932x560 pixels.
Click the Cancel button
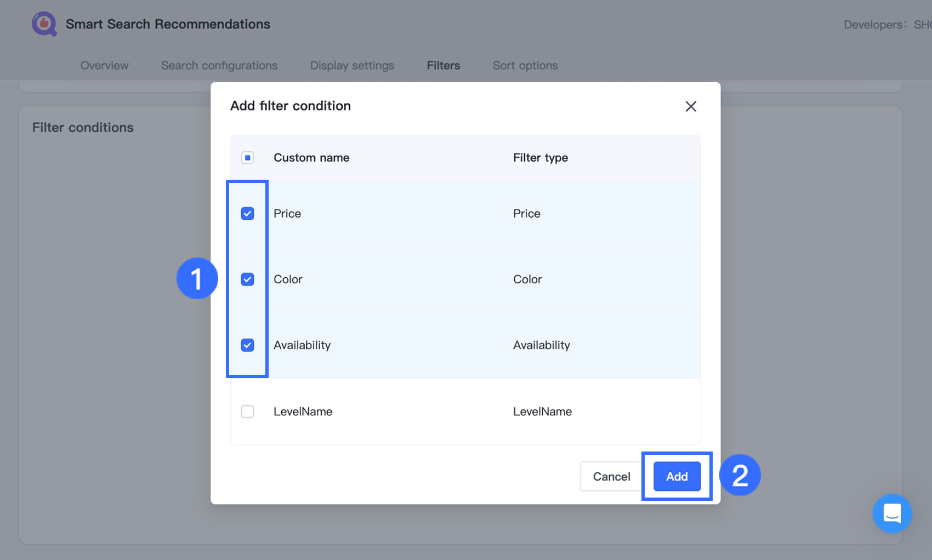pos(611,477)
